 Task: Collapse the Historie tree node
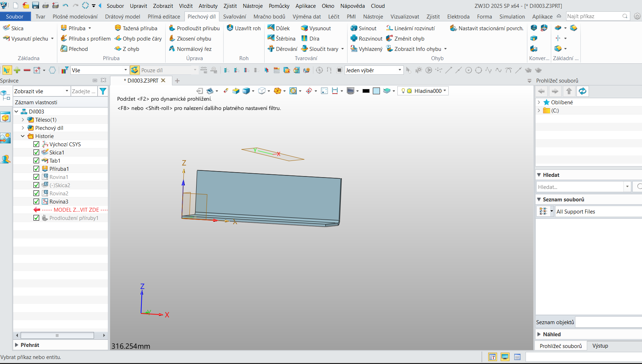tap(23, 136)
